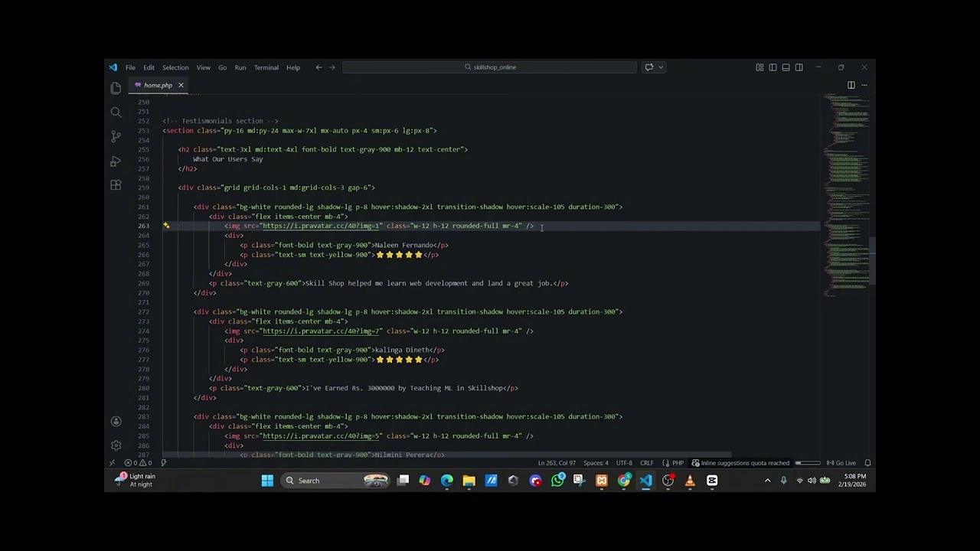Click the 'Naleen Fernando' text on line 265
Screen dimensions: 980x551
[403, 245]
